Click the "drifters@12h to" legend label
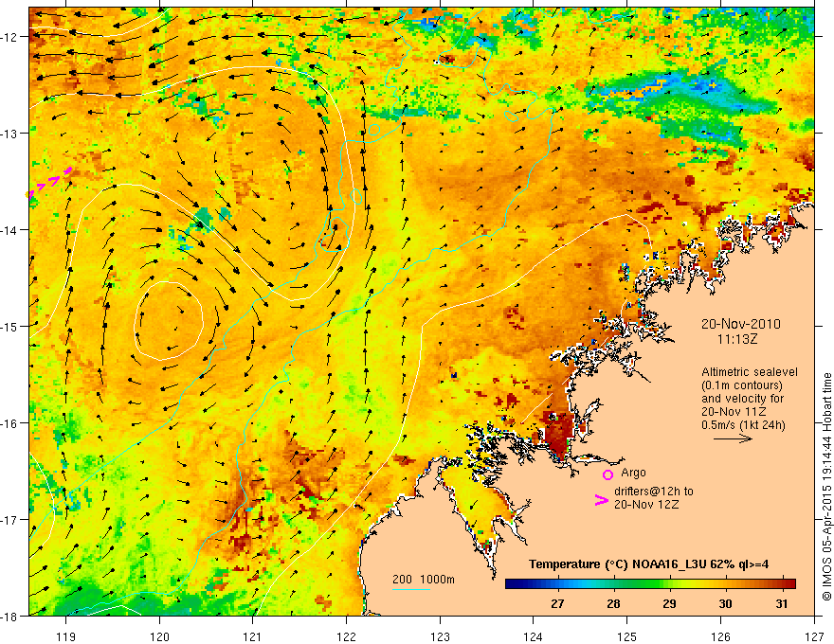834x644 pixels. (654, 492)
